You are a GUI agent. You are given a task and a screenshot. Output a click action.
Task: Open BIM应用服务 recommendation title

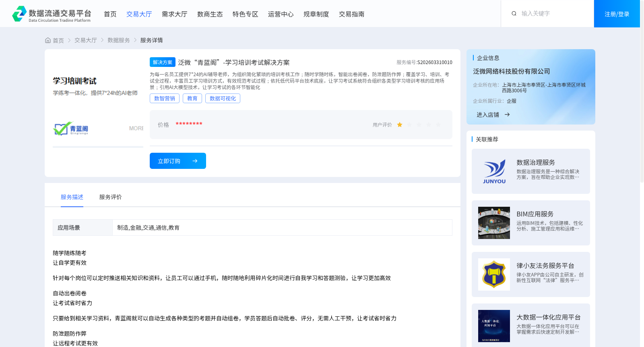click(535, 214)
